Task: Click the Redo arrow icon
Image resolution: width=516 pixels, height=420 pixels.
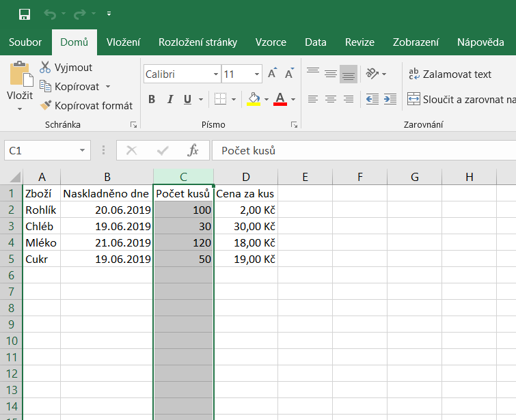Action: 80,14
